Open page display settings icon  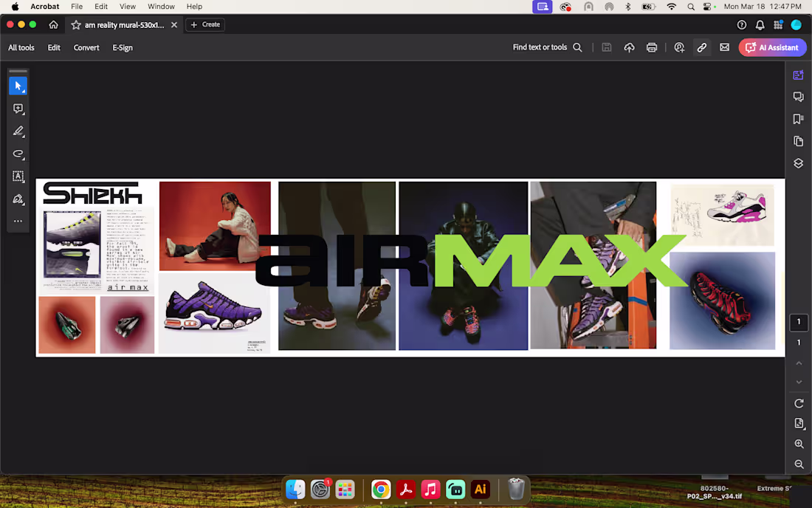(x=799, y=424)
